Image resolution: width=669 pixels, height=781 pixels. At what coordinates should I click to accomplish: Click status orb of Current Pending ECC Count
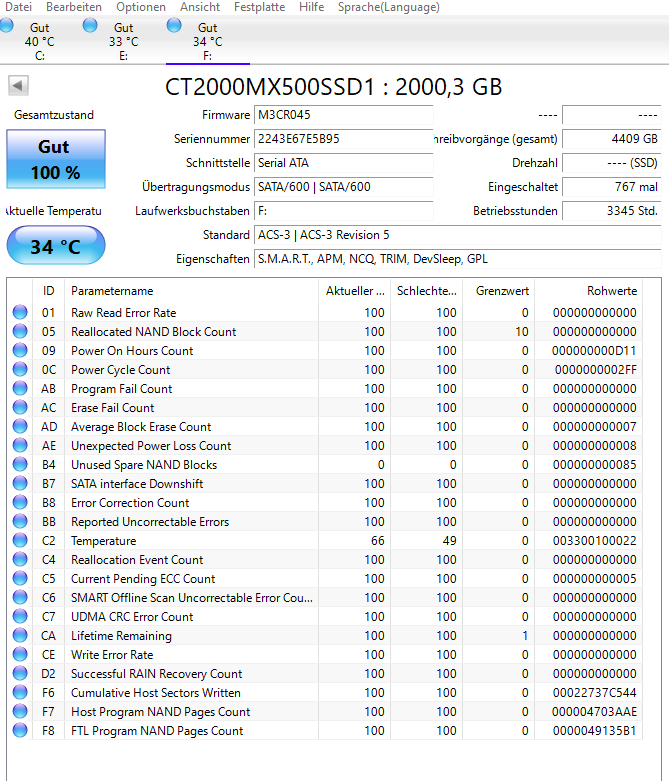(x=20, y=578)
